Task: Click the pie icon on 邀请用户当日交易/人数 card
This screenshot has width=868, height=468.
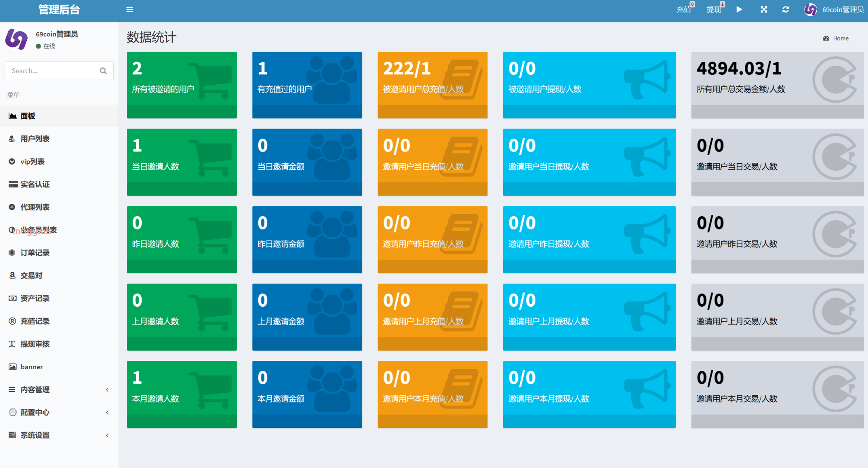Action: coord(835,157)
